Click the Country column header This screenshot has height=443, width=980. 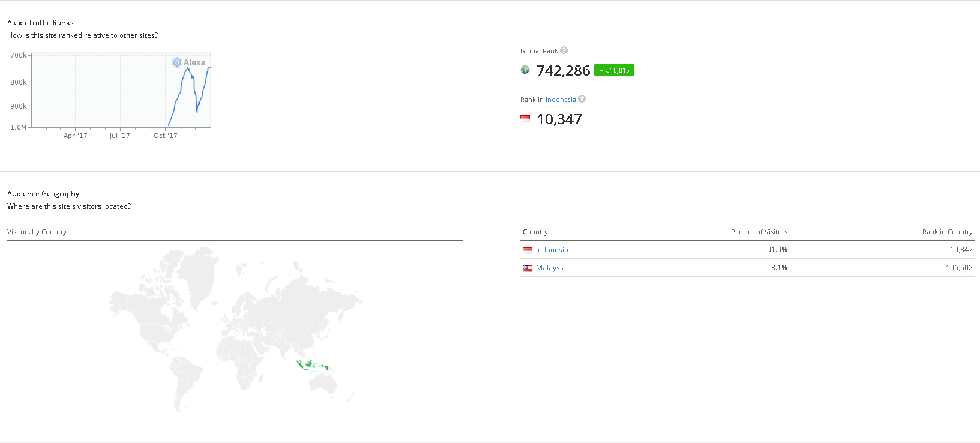(535, 232)
